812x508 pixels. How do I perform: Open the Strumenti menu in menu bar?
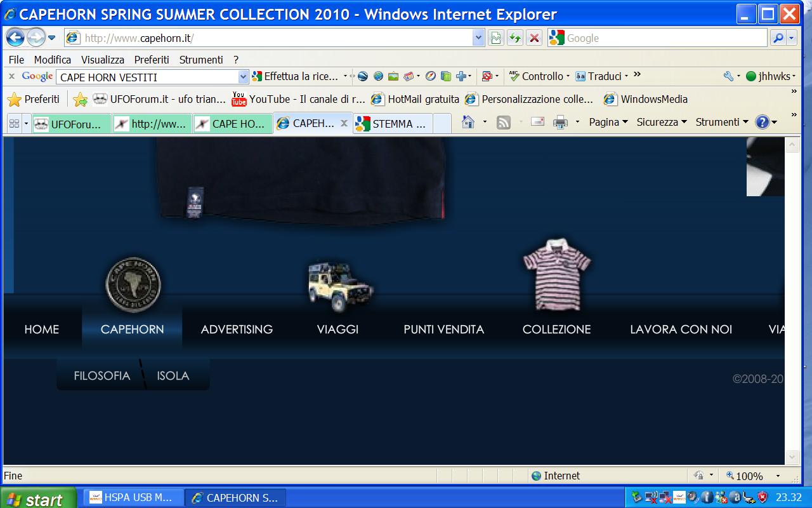(x=201, y=60)
